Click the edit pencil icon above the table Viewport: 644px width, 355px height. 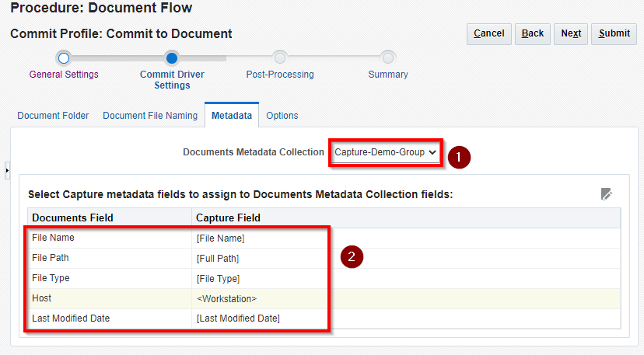[607, 194]
